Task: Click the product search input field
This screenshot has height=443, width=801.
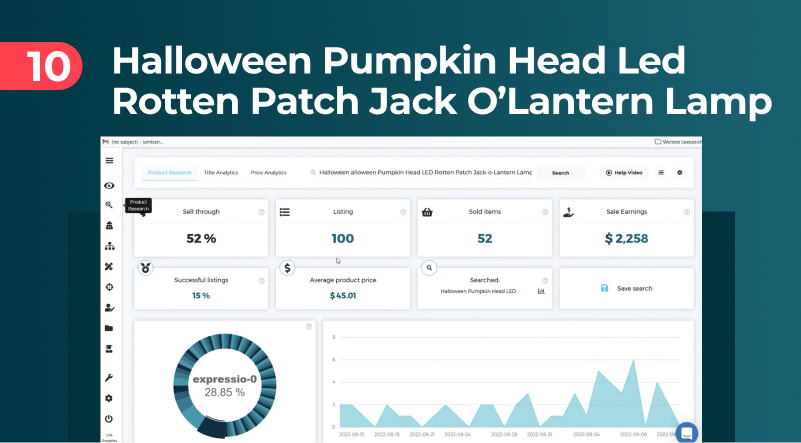Action: point(421,173)
